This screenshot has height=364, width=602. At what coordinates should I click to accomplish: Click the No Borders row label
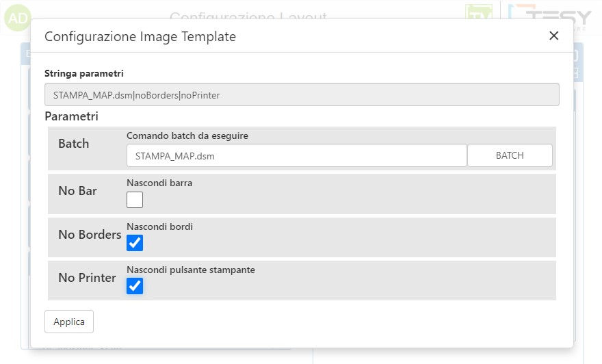pos(90,235)
